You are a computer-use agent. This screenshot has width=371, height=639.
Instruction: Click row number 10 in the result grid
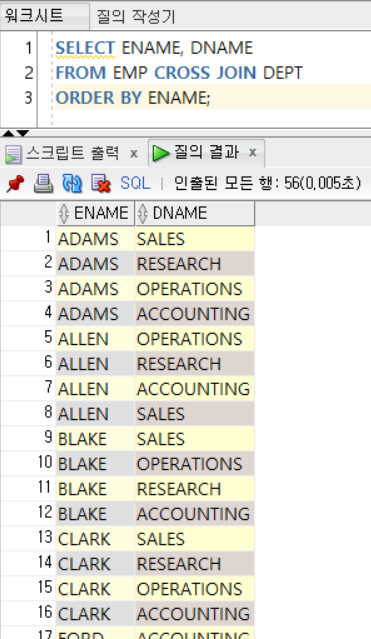45,462
